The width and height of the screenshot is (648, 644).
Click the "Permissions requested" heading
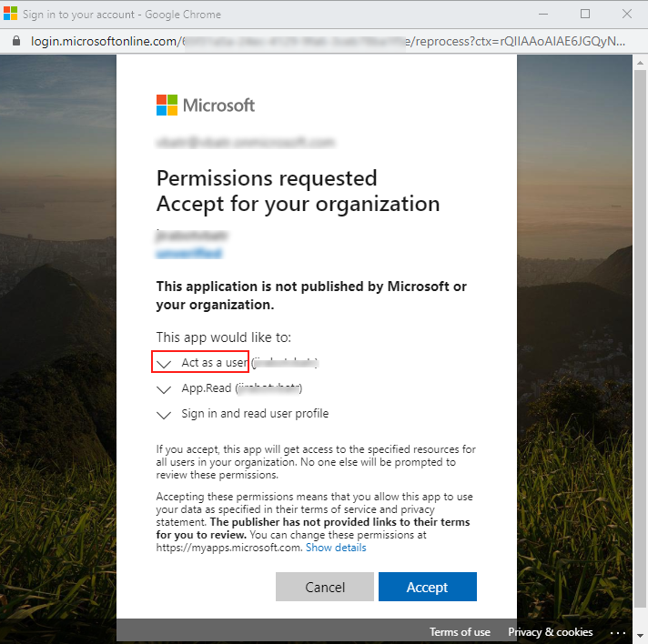(267, 178)
